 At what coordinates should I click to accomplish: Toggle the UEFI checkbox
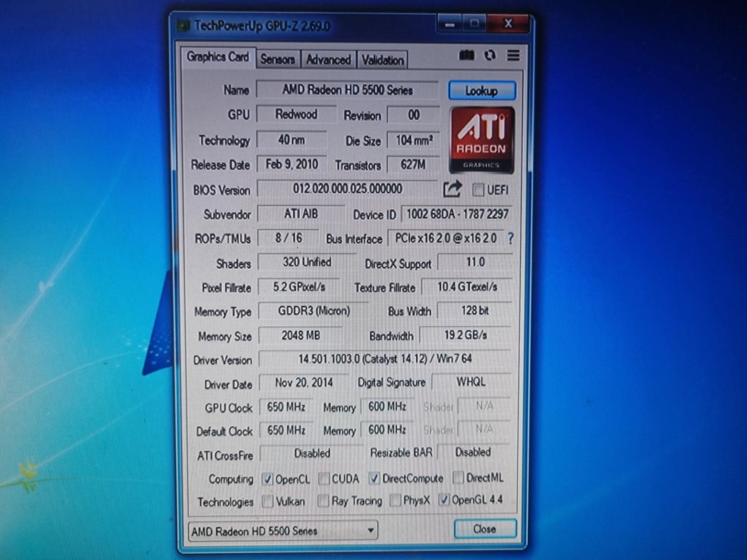(478, 190)
